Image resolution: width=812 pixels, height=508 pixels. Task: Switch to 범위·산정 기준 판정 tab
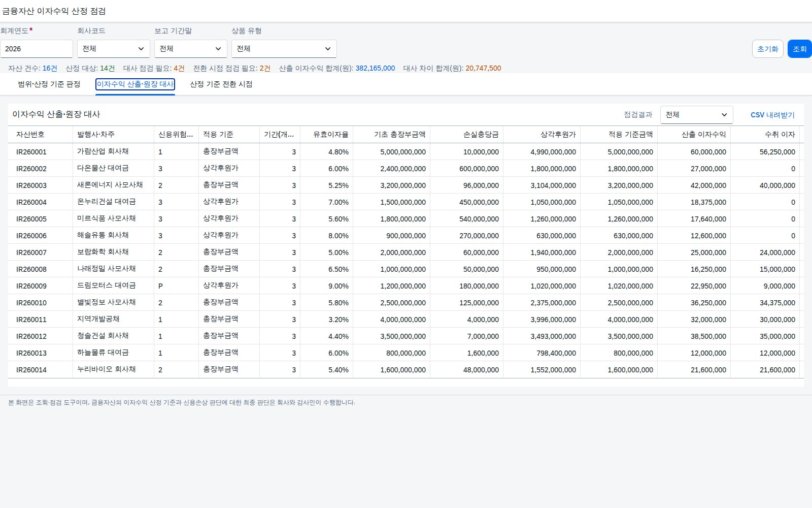click(x=49, y=84)
